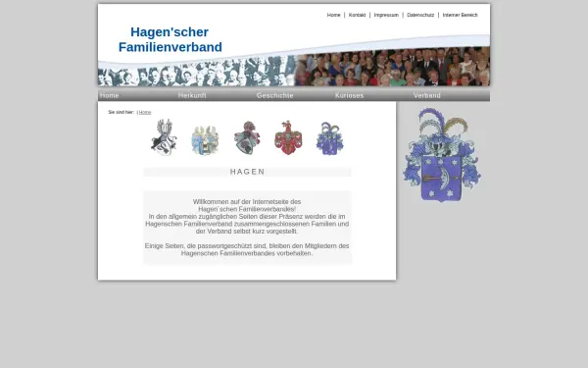Open the Kurioses menu item
Image resolution: width=588 pixels, height=368 pixels.
coord(349,95)
